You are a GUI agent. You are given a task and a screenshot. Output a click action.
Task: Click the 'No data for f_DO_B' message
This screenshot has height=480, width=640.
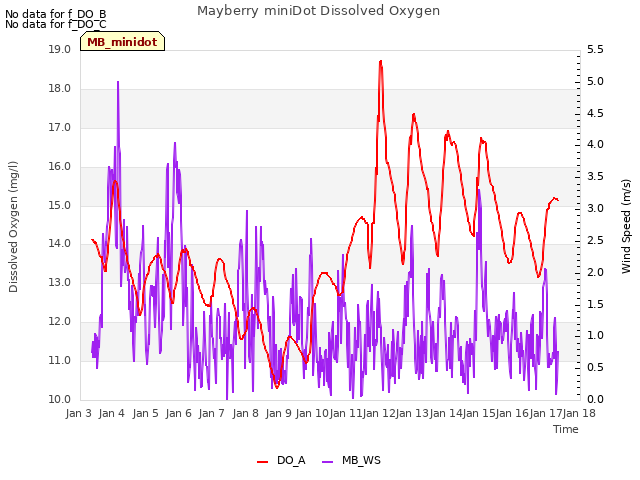(x=56, y=14)
